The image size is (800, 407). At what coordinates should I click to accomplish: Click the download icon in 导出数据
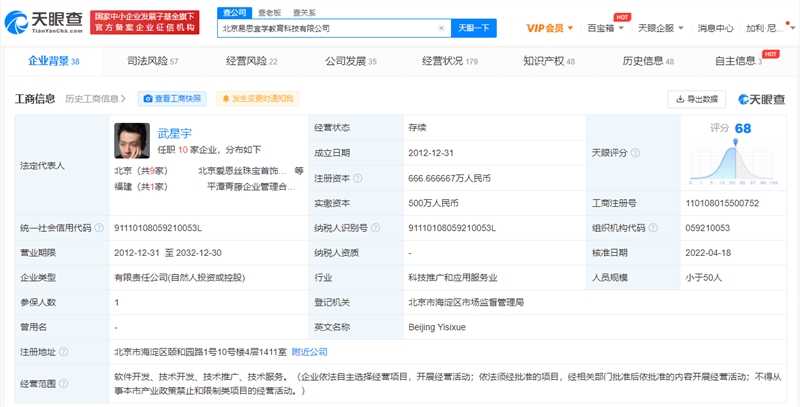click(x=680, y=99)
